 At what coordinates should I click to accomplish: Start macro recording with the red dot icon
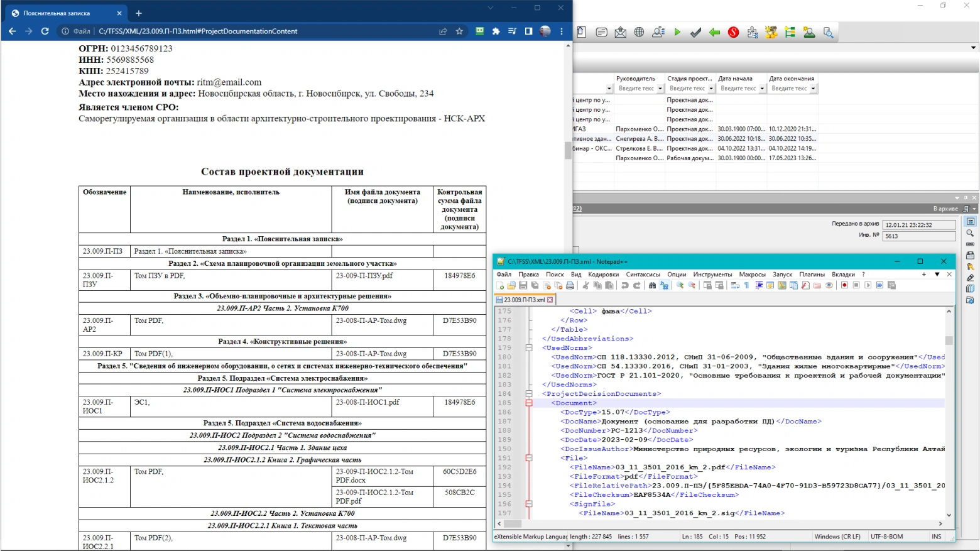[844, 285]
